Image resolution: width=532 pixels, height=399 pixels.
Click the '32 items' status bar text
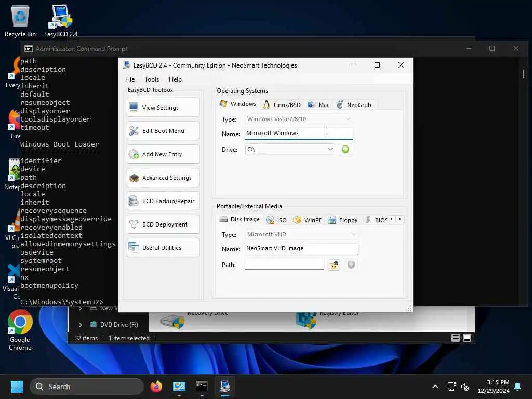tap(86, 338)
